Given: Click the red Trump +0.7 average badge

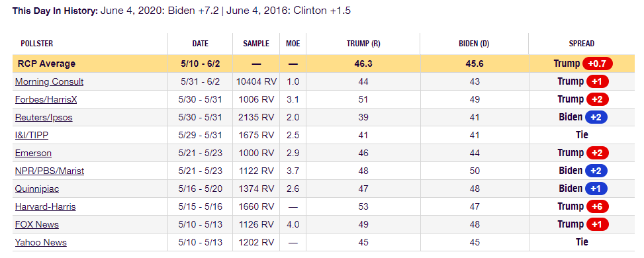Looking at the screenshot, I should [597, 64].
